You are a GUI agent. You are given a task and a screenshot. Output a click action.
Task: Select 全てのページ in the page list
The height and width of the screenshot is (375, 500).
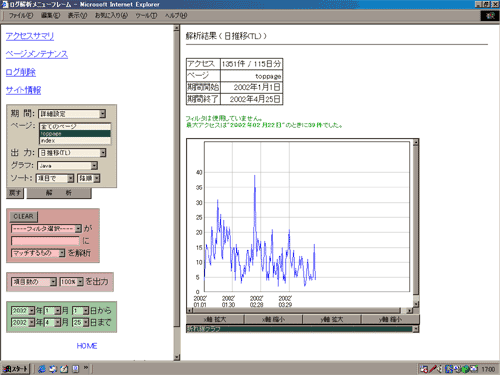(x=75, y=127)
